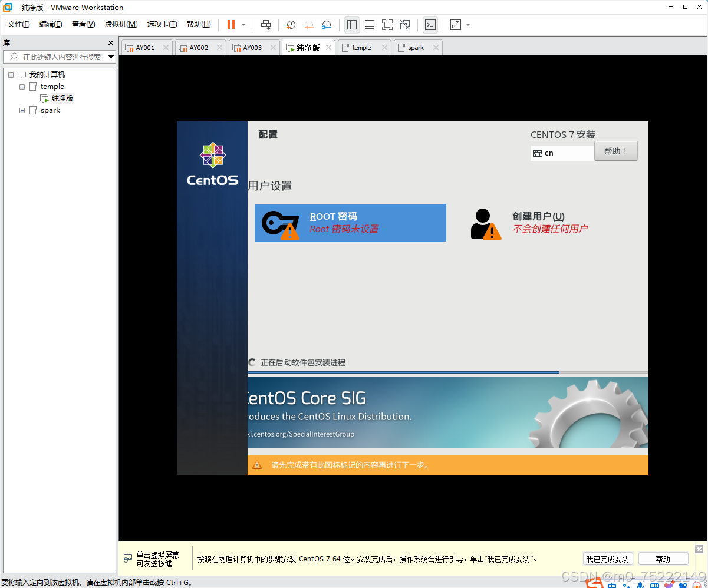Click the 帮助! button in CentOS installer
708x588 pixels.
(x=615, y=151)
